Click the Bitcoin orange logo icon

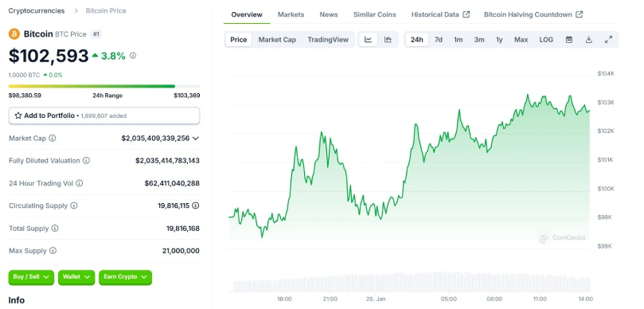14,33
